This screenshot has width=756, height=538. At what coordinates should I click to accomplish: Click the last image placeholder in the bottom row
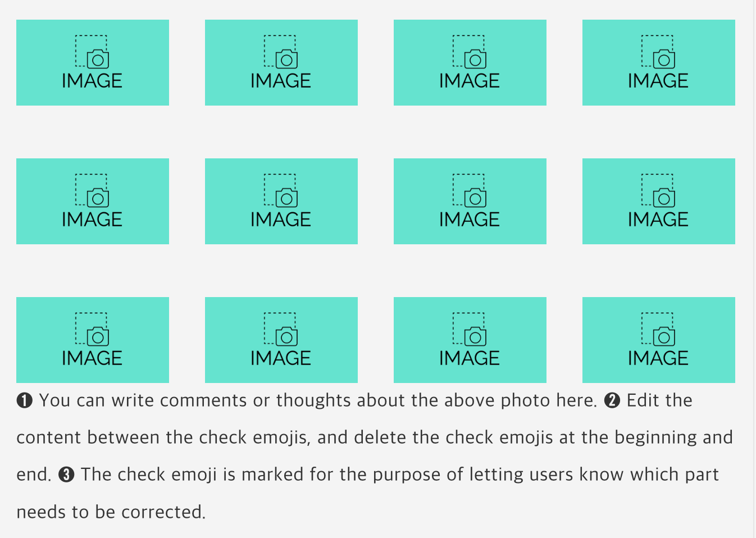(659, 340)
